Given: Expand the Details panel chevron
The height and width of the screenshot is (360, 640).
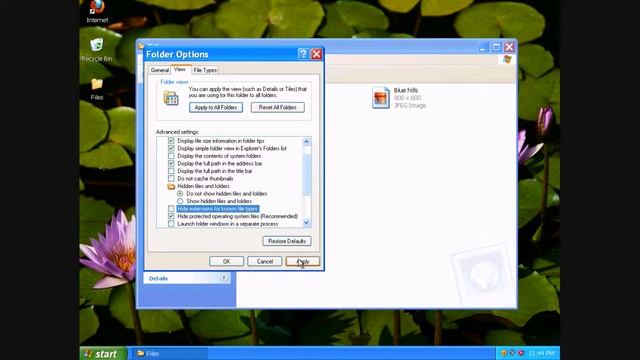Looking at the screenshot, I should tap(224, 278).
